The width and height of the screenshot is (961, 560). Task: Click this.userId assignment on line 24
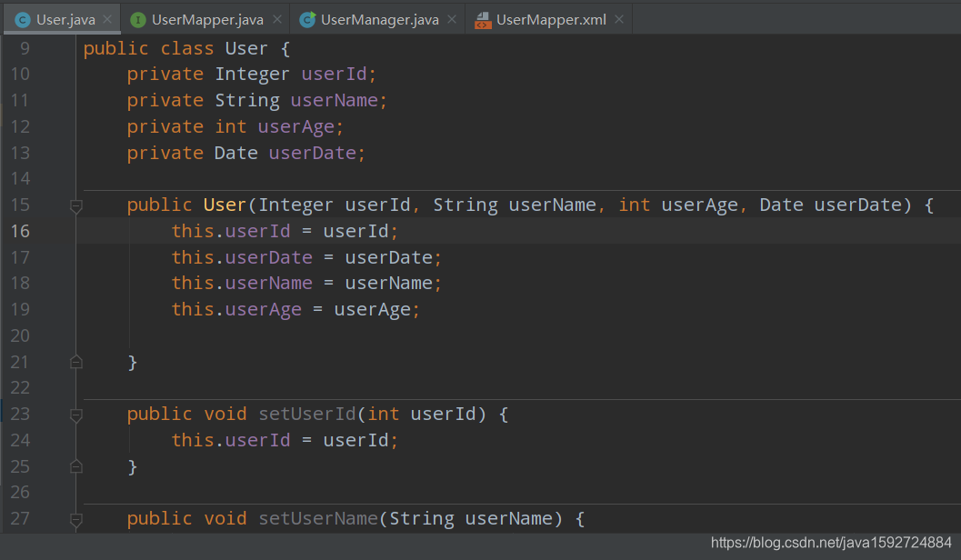pyautogui.click(x=285, y=441)
